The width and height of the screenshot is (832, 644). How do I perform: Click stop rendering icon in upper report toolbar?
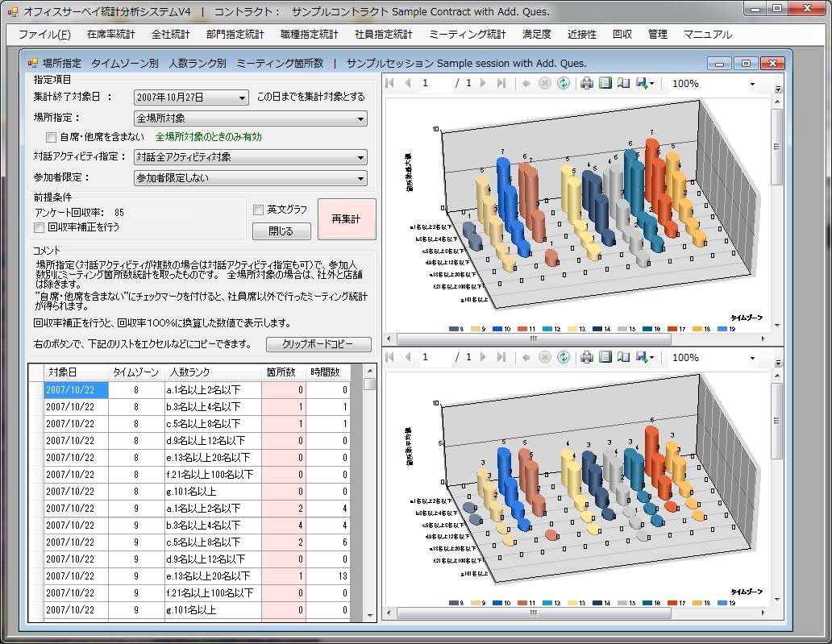(544, 83)
